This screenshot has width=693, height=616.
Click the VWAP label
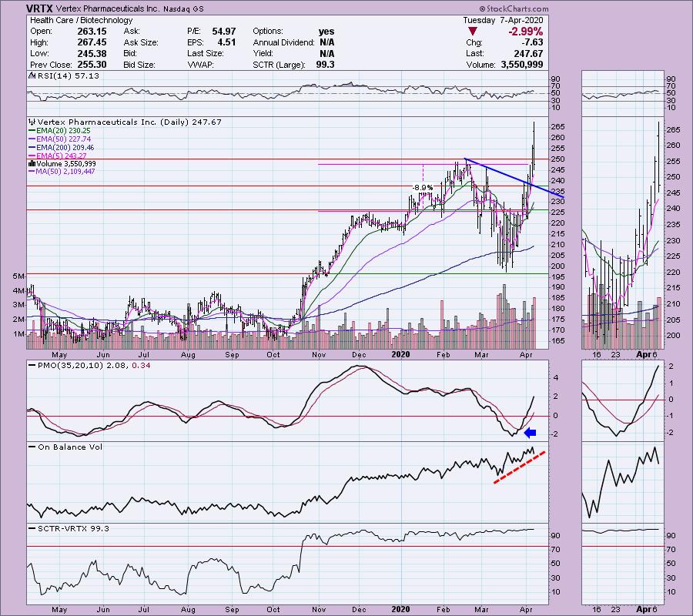tap(200, 65)
